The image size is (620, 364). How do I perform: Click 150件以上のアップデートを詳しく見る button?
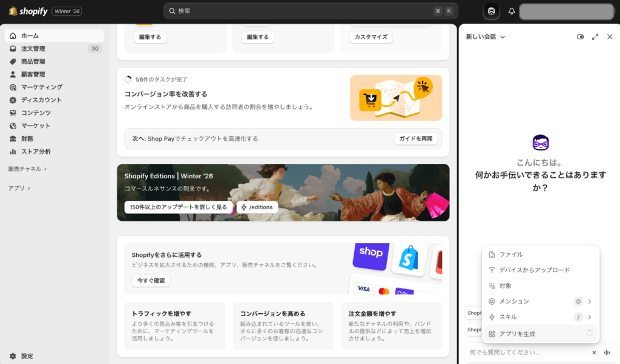(179, 207)
